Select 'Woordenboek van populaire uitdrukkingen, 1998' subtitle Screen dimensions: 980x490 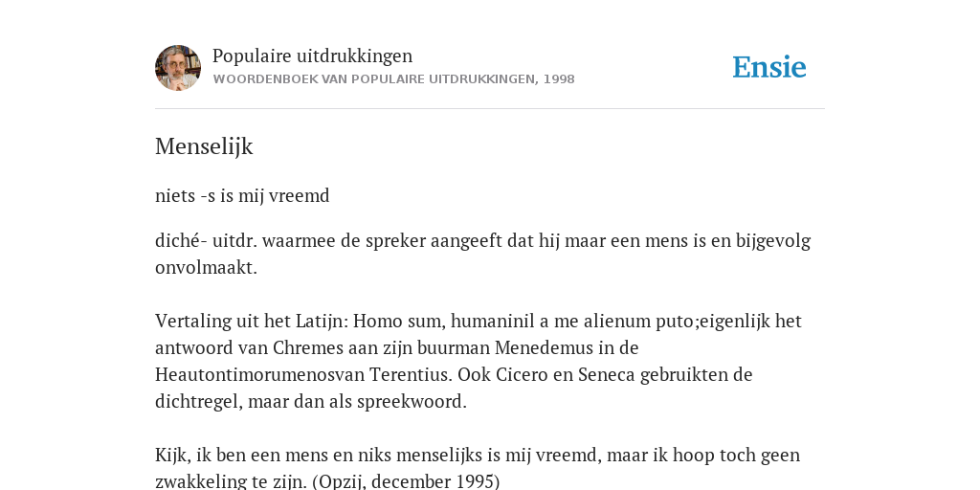393,79
